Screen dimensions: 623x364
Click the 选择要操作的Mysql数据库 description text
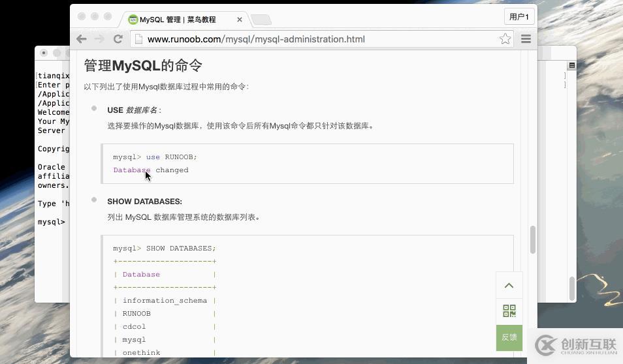point(240,126)
